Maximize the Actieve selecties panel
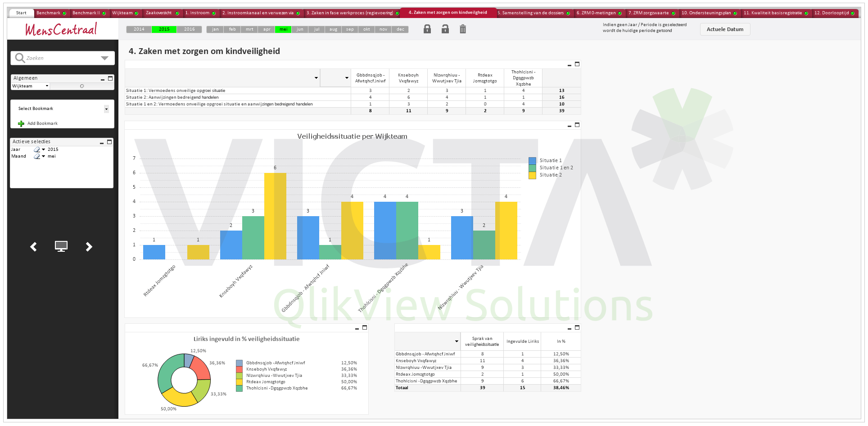The width and height of the screenshot is (868, 426). coord(109,142)
